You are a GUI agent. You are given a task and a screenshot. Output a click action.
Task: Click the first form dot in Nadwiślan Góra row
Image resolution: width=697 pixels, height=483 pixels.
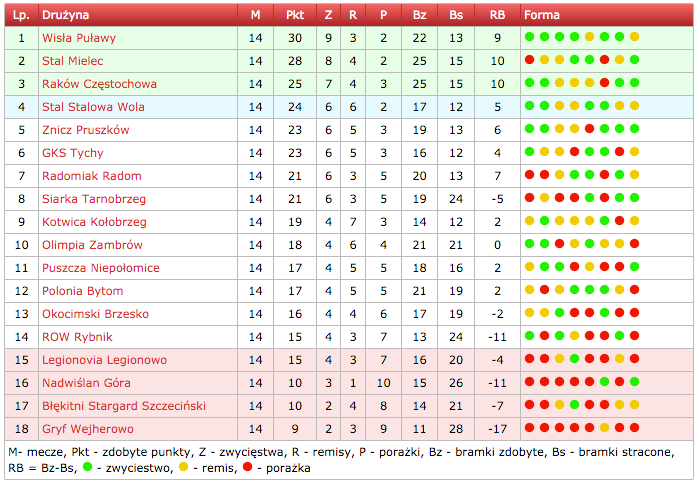530,383
